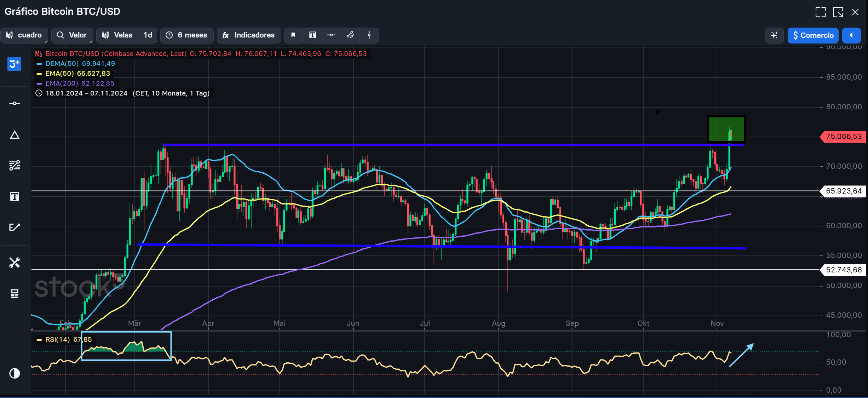The image size is (868, 398).
Task: Select the 1d interval option
Action: 148,35
